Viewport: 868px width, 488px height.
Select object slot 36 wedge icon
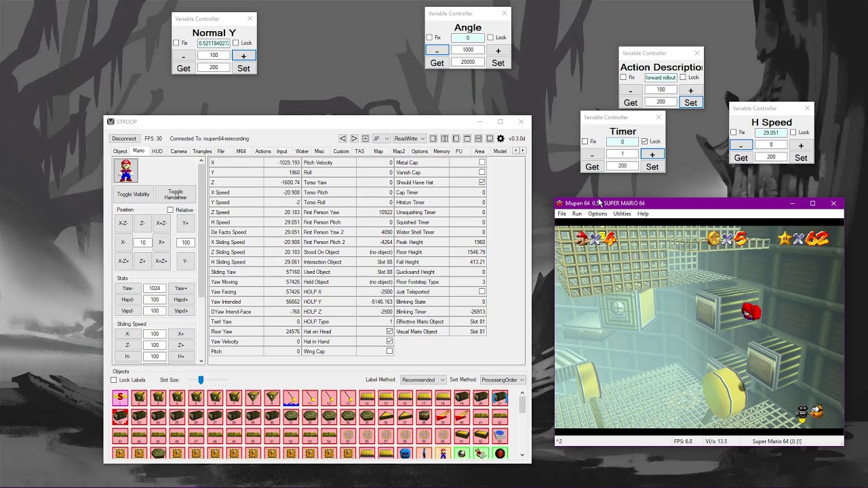(386, 417)
